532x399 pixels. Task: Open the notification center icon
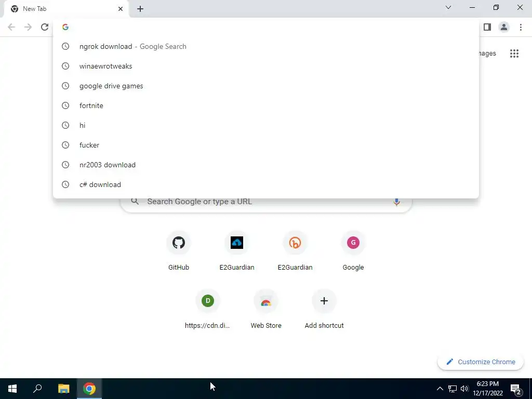pyautogui.click(x=516, y=389)
